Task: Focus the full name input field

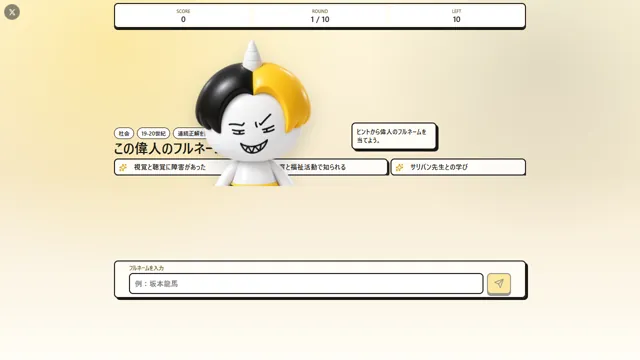Action: pyautogui.click(x=306, y=284)
